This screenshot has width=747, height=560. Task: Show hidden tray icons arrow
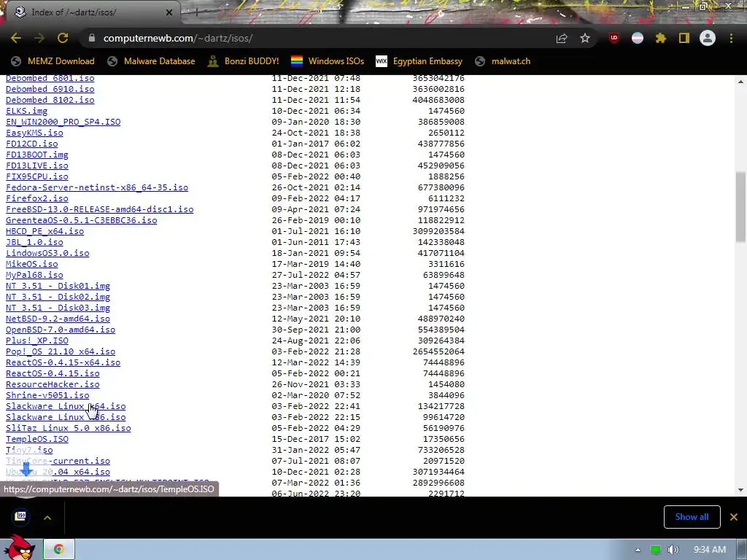click(638, 550)
